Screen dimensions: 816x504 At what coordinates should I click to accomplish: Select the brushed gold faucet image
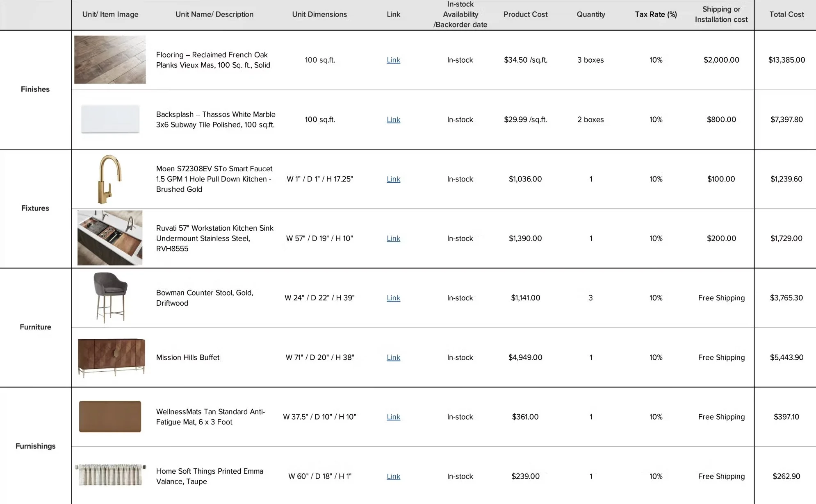click(x=109, y=179)
